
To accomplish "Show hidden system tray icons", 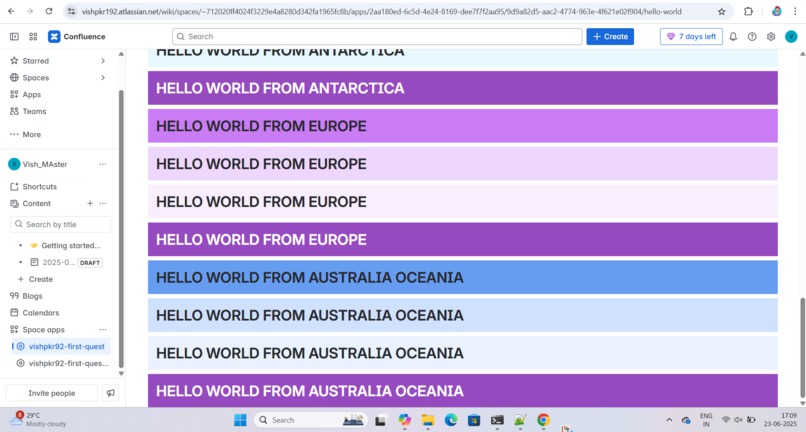I will [x=669, y=420].
